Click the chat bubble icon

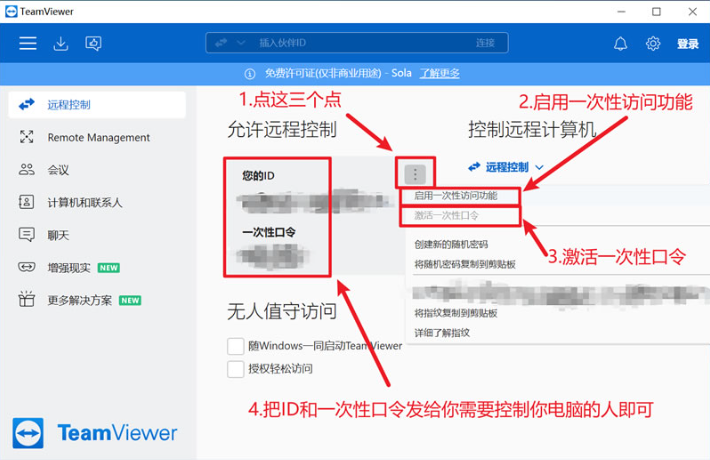(x=26, y=235)
